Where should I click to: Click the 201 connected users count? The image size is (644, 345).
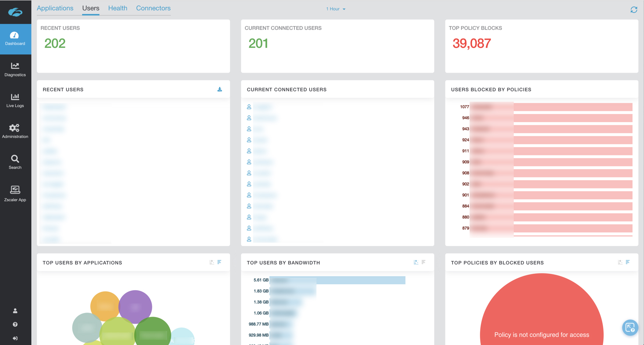(x=258, y=43)
